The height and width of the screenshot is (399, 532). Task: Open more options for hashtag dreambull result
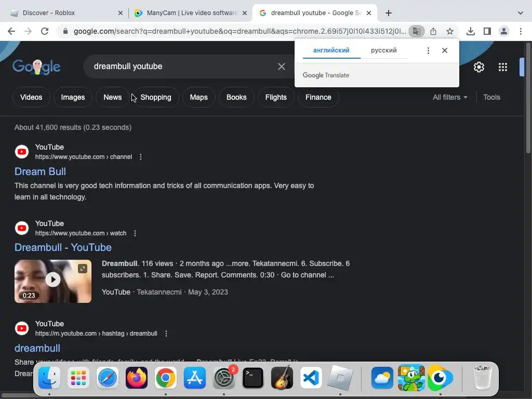coord(166,334)
